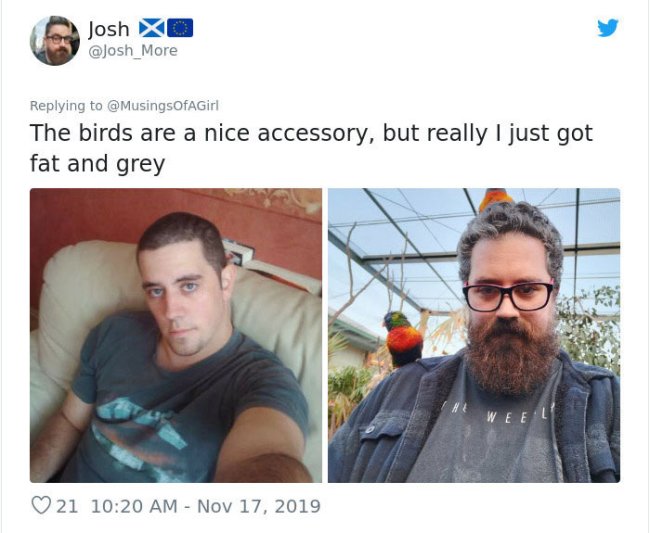This screenshot has height=533, width=650.
Task: Like the tweet with heart icon
Action: [x=41, y=505]
